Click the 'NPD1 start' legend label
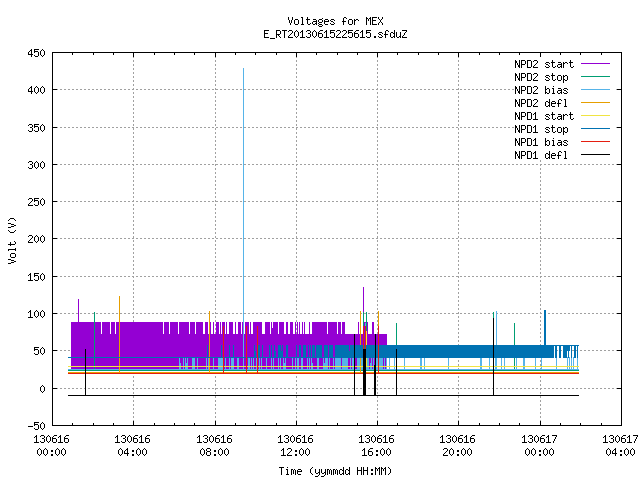The image size is (640, 480). click(x=544, y=116)
